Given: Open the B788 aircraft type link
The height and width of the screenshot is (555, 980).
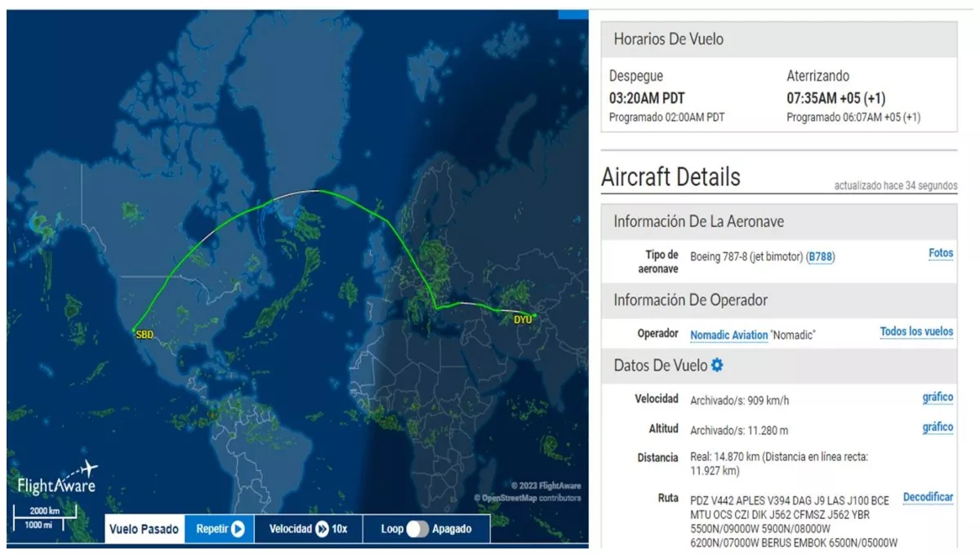Looking at the screenshot, I should tap(821, 257).
